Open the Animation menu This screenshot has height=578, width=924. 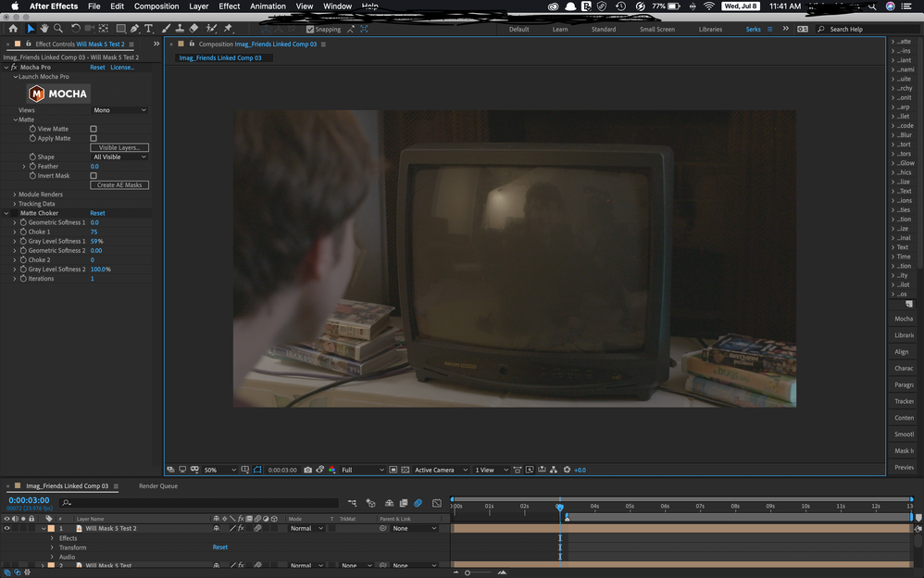[268, 6]
